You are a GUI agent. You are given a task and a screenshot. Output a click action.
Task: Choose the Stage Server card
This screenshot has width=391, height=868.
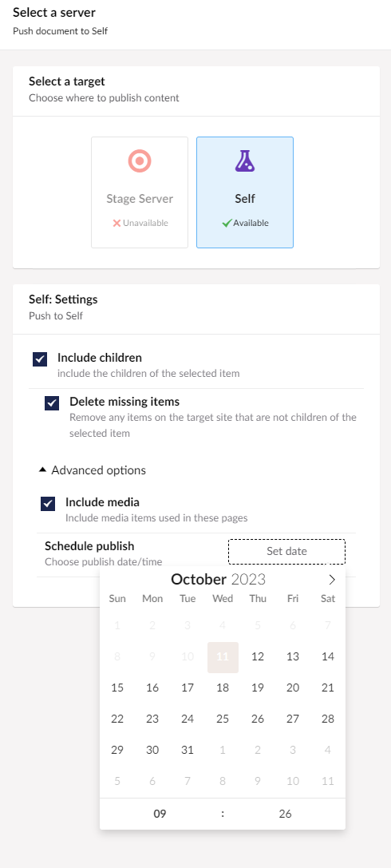click(140, 192)
